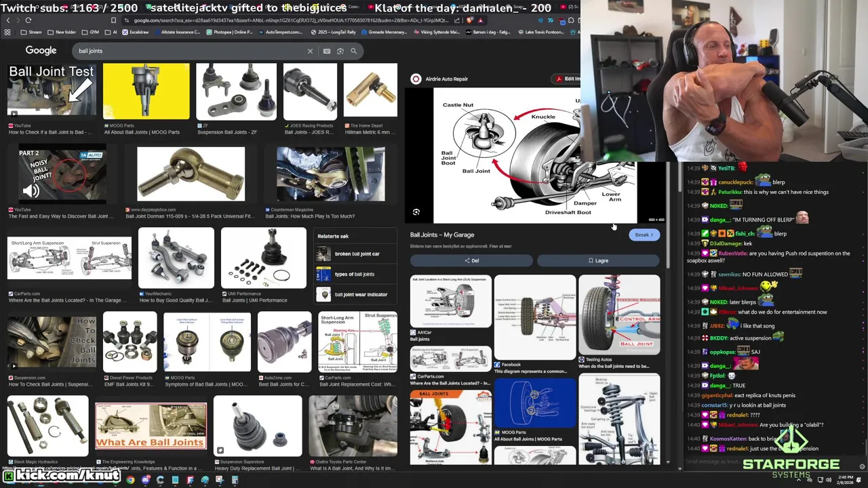Click the clock in the system tray
Image resolution: width=868 pixels, height=488 pixels.
click(845, 480)
